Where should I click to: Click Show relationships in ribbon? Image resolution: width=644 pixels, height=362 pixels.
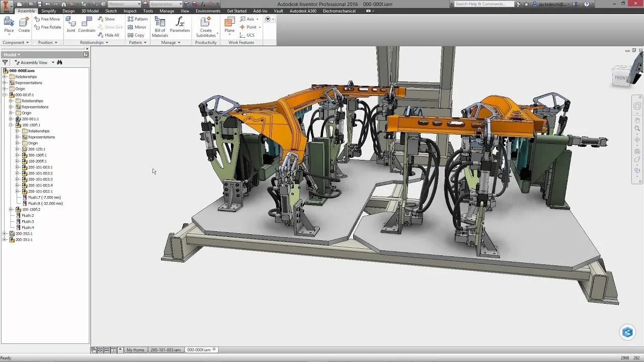click(x=106, y=19)
